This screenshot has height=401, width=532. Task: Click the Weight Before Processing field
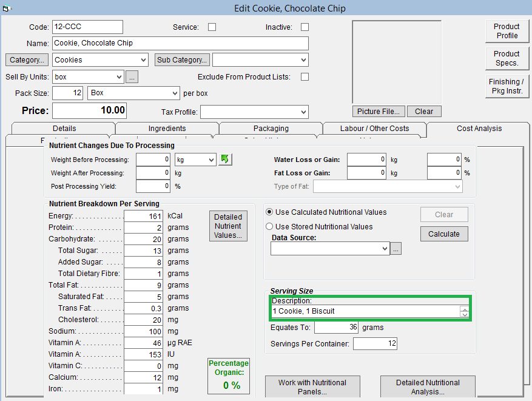pyautogui.click(x=153, y=160)
